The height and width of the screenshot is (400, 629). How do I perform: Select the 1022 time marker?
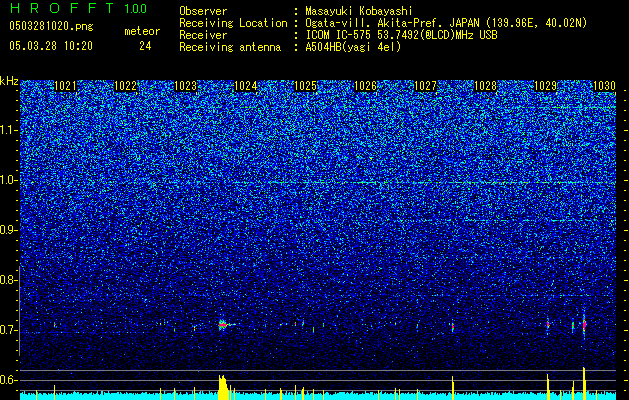pyautogui.click(x=125, y=86)
